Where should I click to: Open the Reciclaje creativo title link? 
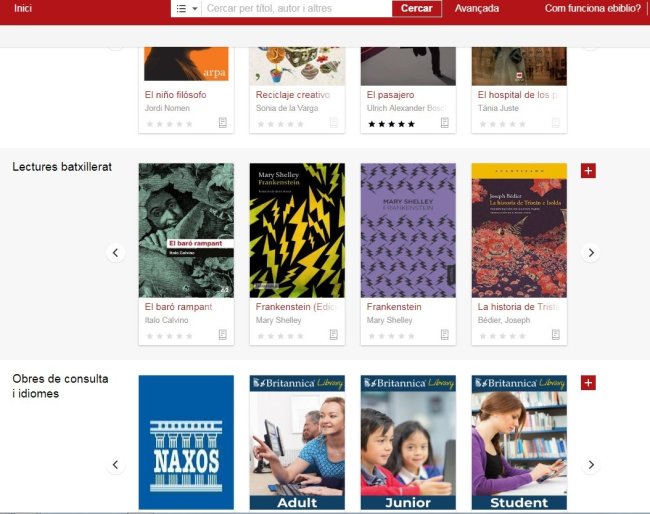click(x=293, y=95)
